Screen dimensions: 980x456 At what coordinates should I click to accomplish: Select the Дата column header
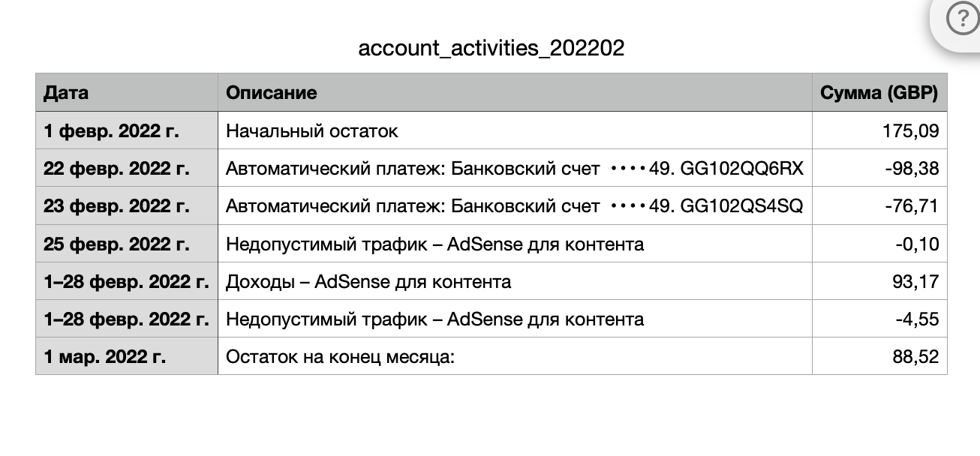pyautogui.click(x=127, y=93)
